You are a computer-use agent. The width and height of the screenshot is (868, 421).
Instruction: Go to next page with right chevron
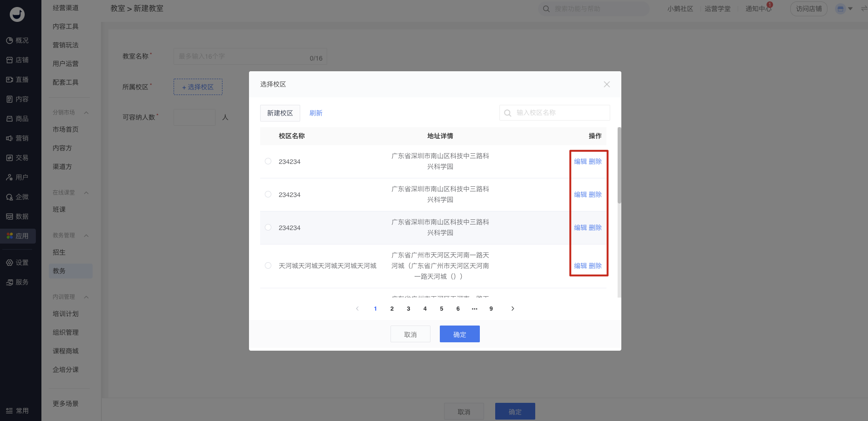(x=512, y=309)
